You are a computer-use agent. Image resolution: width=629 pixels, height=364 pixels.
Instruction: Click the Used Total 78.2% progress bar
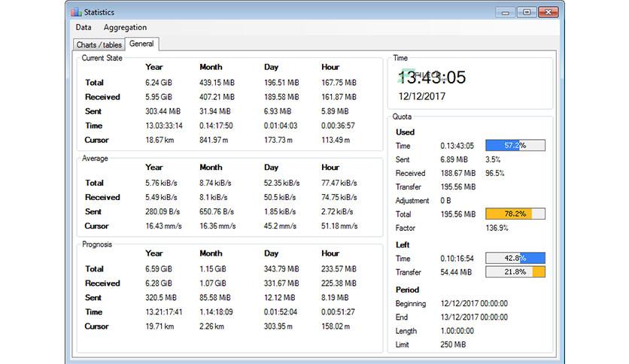tap(515, 214)
